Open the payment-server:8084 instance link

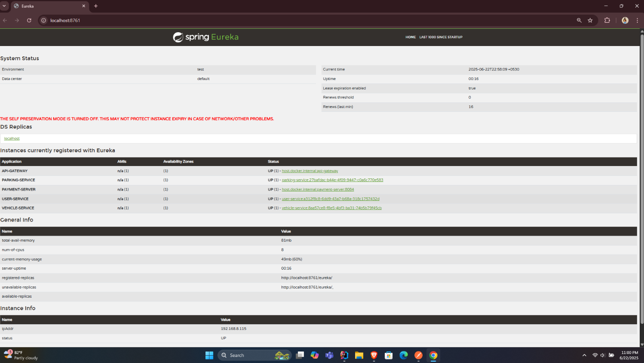tap(318, 189)
